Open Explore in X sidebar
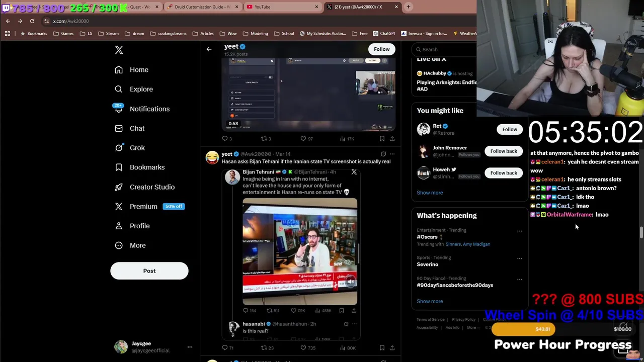 pos(133,89)
